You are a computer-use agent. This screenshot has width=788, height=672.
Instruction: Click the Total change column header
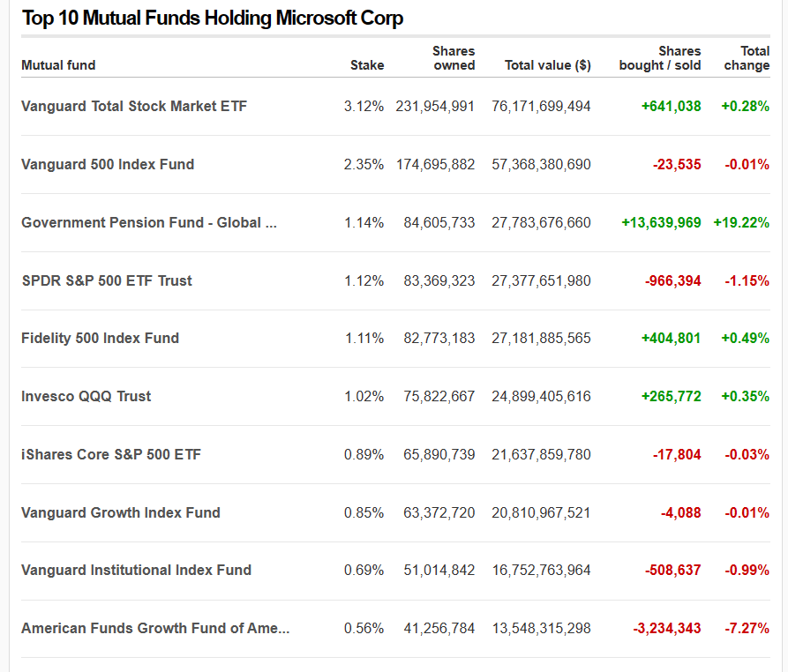747,58
